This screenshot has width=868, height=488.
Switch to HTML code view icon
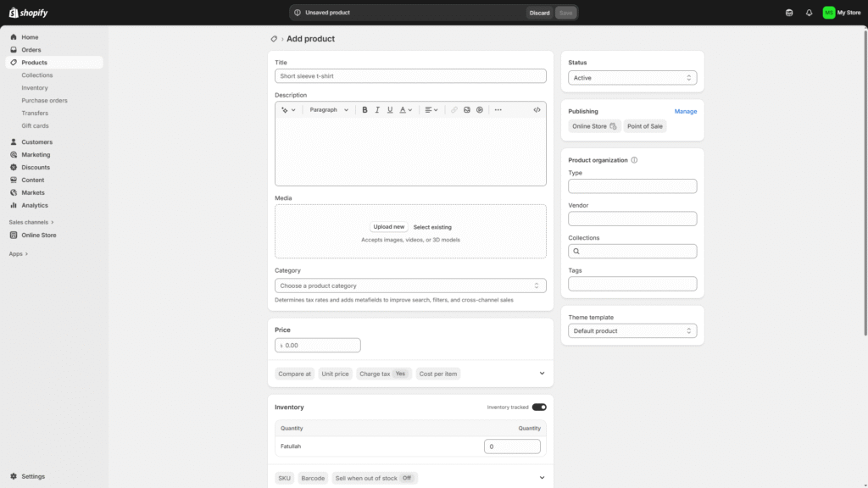coord(537,110)
